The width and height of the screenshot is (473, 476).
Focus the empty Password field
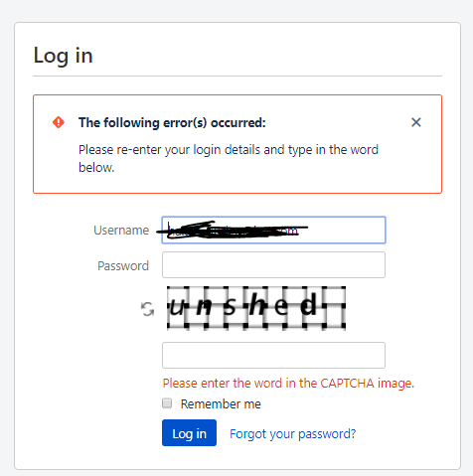pos(273,265)
